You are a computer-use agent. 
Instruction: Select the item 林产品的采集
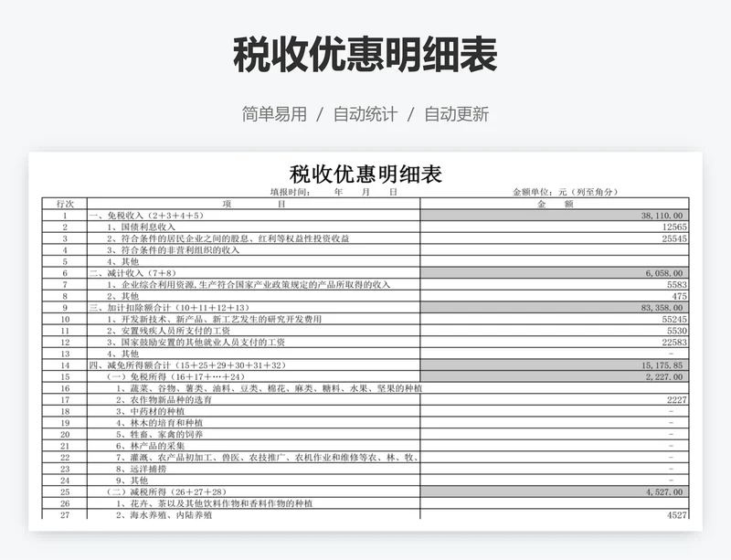[254, 445]
